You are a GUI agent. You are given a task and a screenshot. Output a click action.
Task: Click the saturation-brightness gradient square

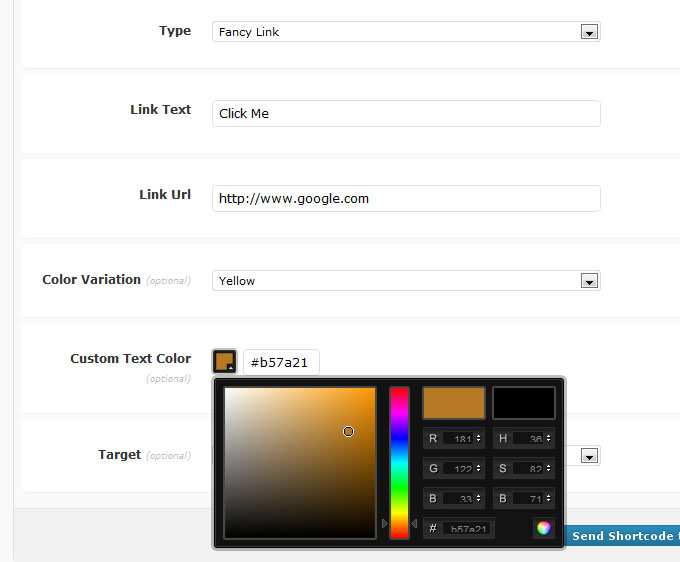[x=299, y=462]
